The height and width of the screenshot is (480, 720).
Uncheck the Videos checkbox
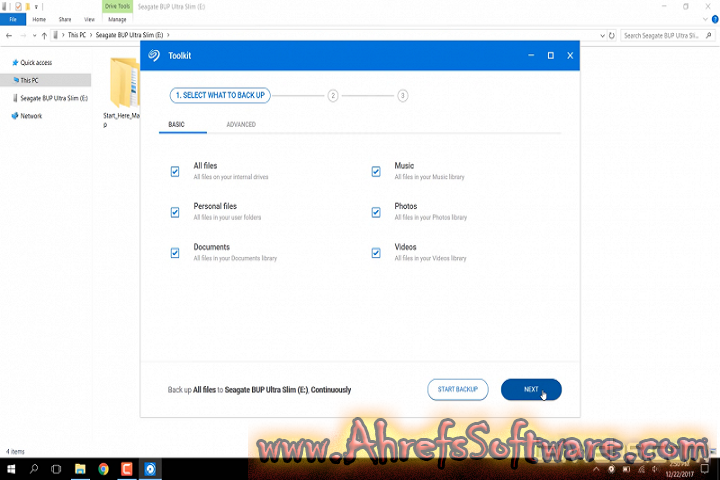376,253
